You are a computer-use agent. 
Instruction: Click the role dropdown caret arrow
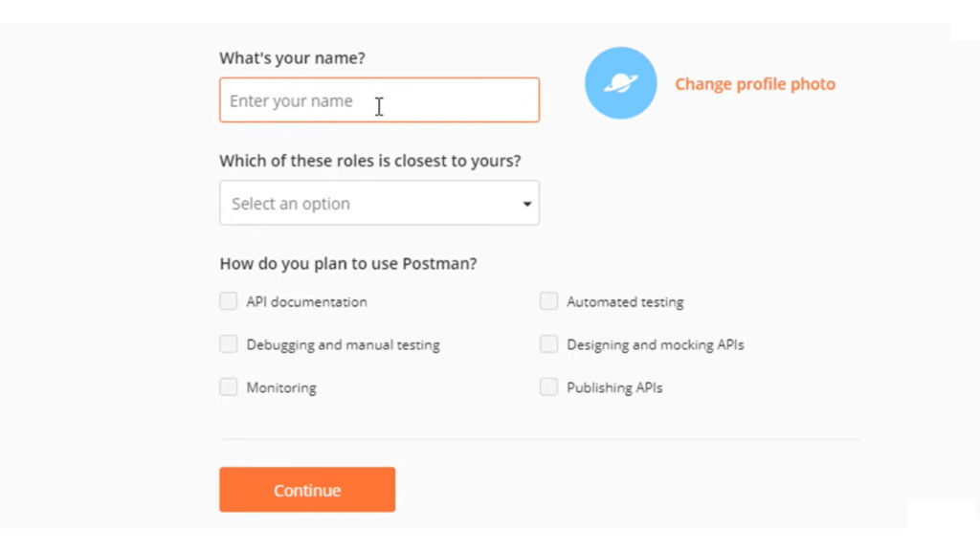click(526, 204)
